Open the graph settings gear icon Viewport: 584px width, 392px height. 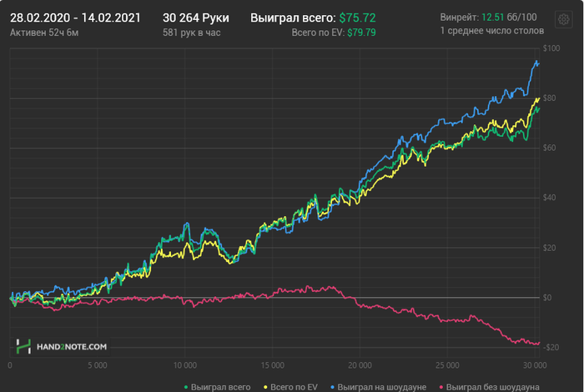click(x=563, y=19)
